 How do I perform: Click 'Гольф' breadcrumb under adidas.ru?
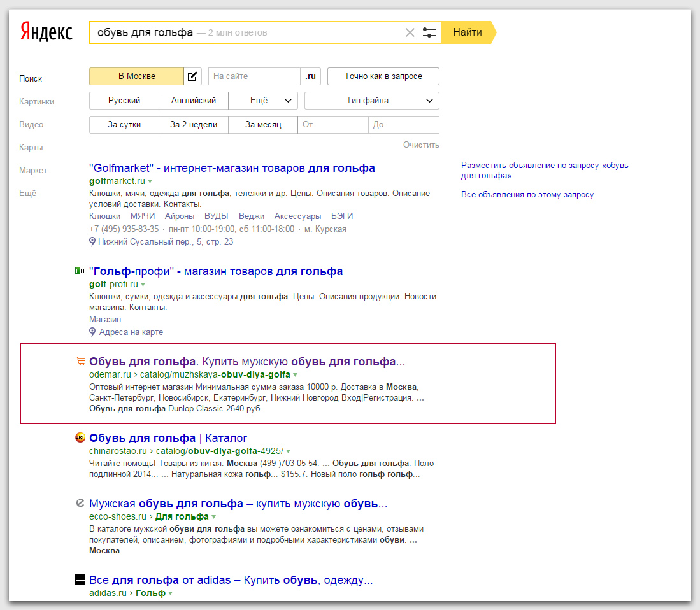[x=150, y=593]
